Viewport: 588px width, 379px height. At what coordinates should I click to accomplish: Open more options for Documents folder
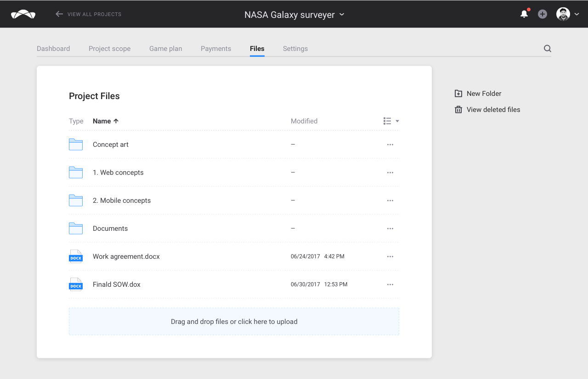coord(390,229)
